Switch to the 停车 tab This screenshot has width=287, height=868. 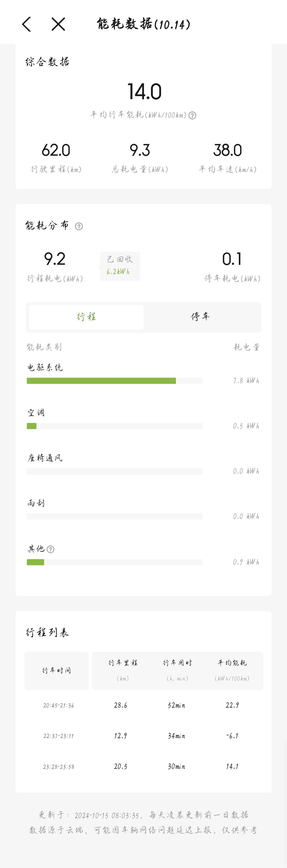pos(201,317)
